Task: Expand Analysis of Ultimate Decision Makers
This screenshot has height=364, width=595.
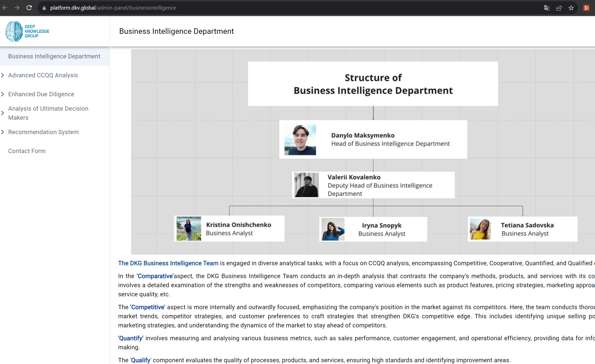Action: click(3, 113)
